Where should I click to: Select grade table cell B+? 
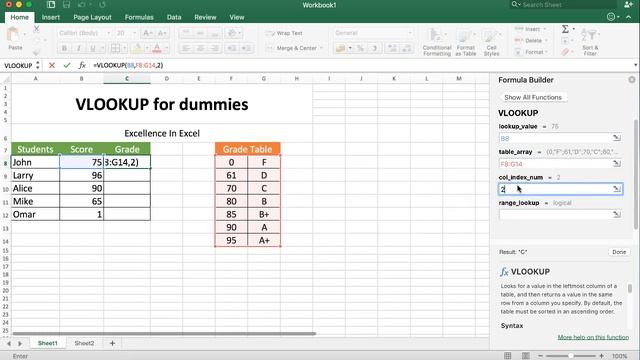tap(264, 214)
